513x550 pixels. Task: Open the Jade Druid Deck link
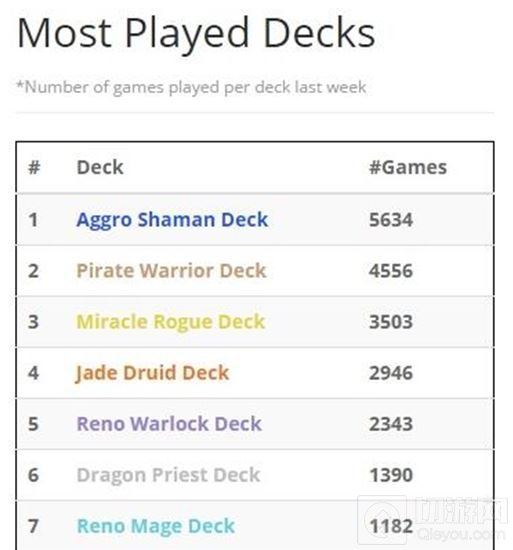point(152,373)
